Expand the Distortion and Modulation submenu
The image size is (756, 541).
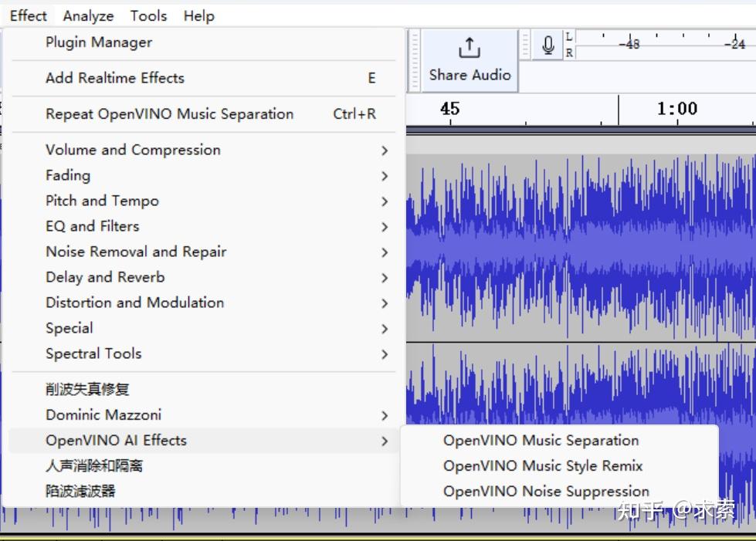click(x=134, y=303)
